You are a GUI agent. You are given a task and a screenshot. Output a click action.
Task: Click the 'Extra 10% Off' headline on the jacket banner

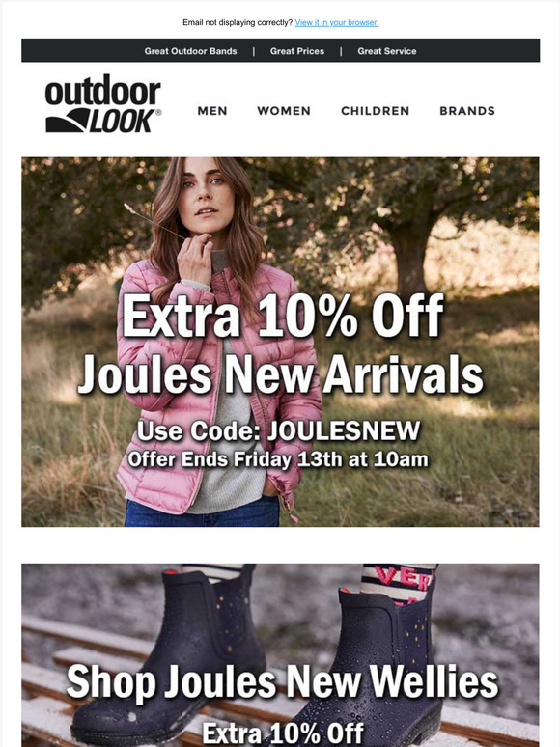tap(283, 316)
